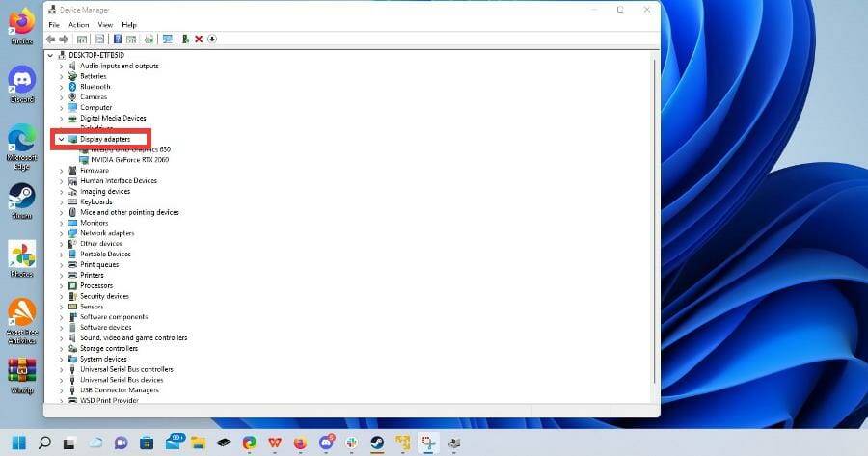Collapse the Display adapters category
The image size is (868, 456).
pyautogui.click(x=62, y=140)
